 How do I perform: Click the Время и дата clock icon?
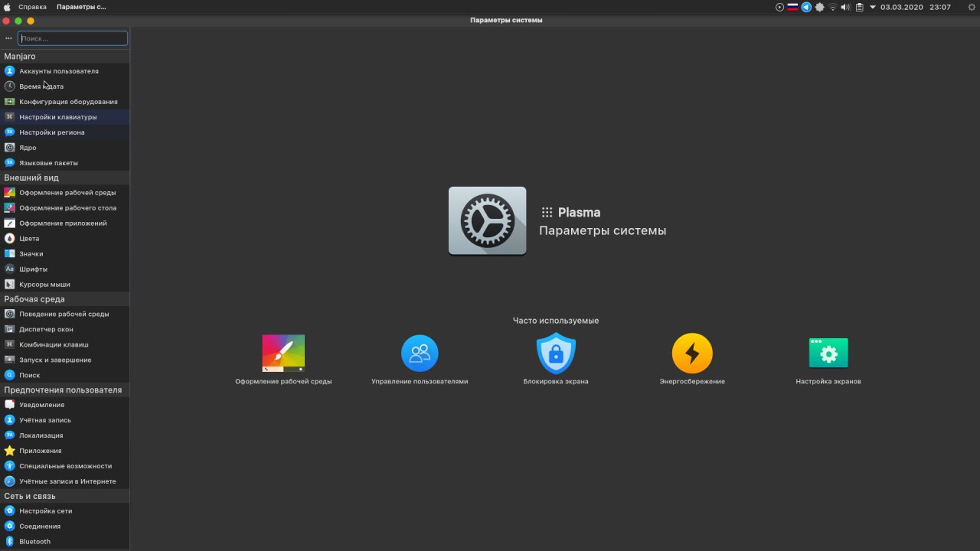point(9,86)
